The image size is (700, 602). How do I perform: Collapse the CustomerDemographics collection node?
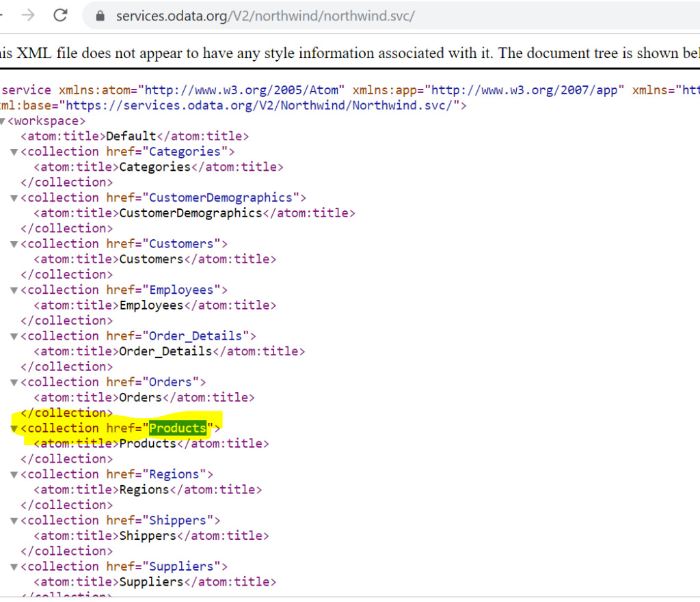tap(14, 198)
